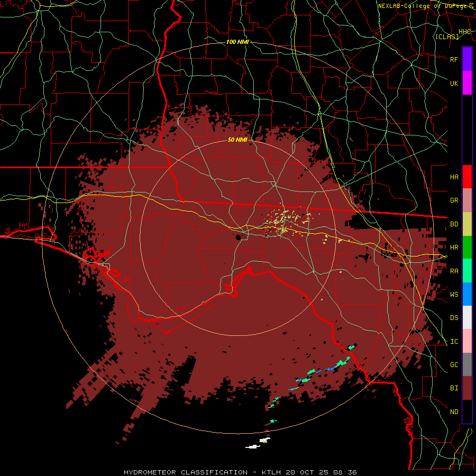This screenshot has width=476, height=476.
Task: Click the RA light-green legend swatch
Action: pos(467,271)
